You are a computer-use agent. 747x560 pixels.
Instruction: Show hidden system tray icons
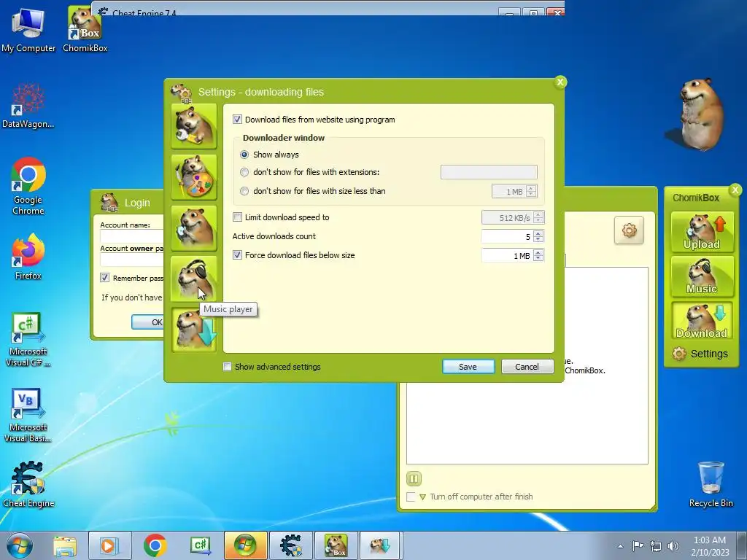pos(620,546)
